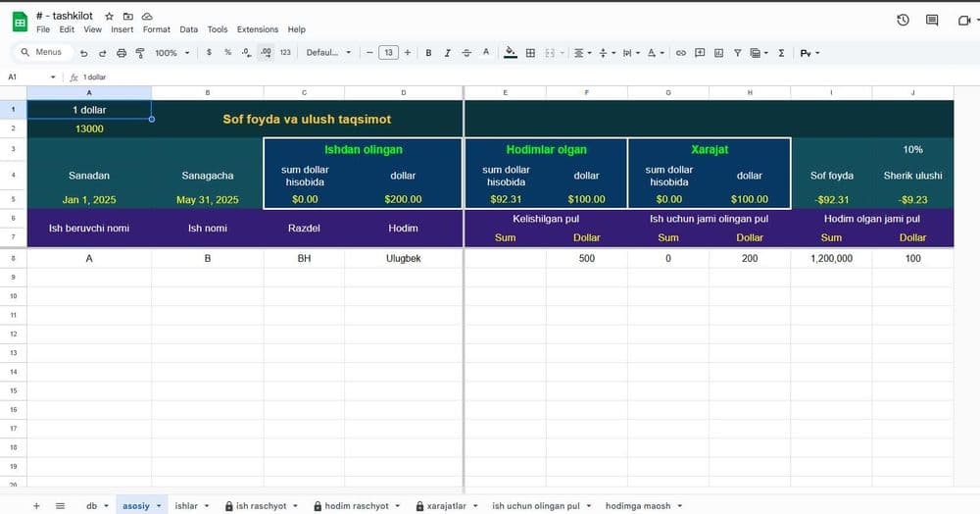The height and width of the screenshot is (514, 980).
Task: Open text rotation dropdown
Action: (655, 53)
